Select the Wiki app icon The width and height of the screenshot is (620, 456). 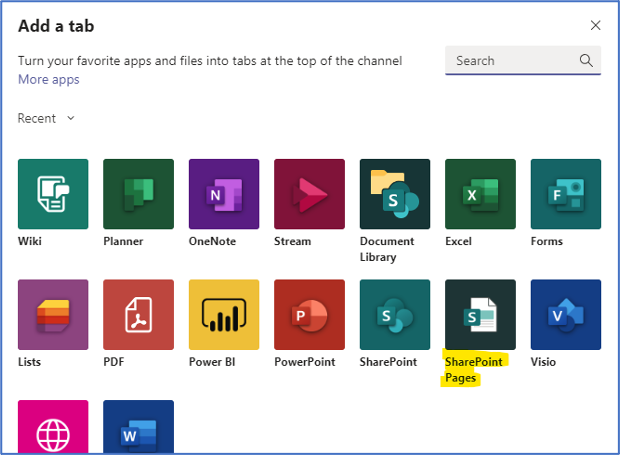[x=53, y=194]
